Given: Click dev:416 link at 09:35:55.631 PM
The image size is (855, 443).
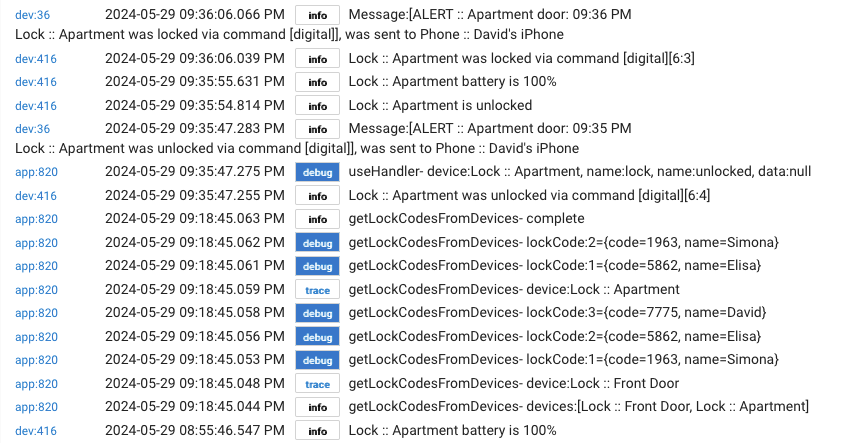Looking at the screenshot, I should click(x=36, y=82).
